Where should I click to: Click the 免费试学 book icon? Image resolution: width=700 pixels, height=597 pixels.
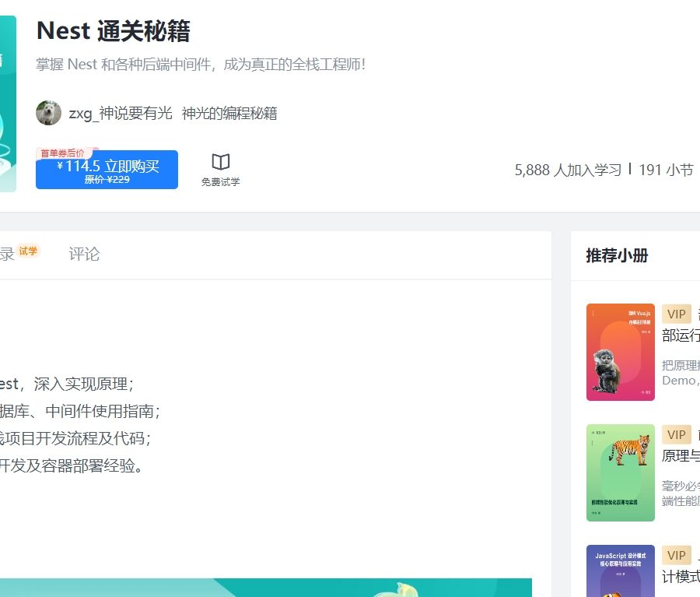pos(220,163)
